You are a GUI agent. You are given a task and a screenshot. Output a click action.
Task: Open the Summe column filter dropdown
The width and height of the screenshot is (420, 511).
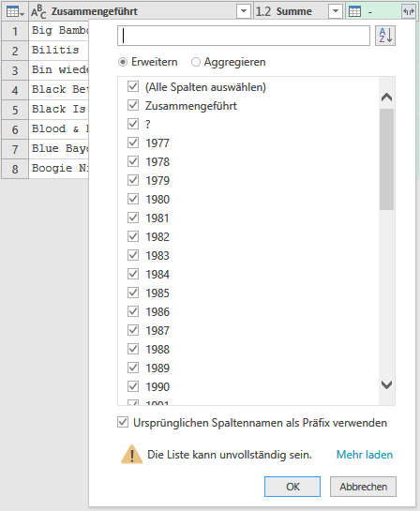(x=336, y=12)
